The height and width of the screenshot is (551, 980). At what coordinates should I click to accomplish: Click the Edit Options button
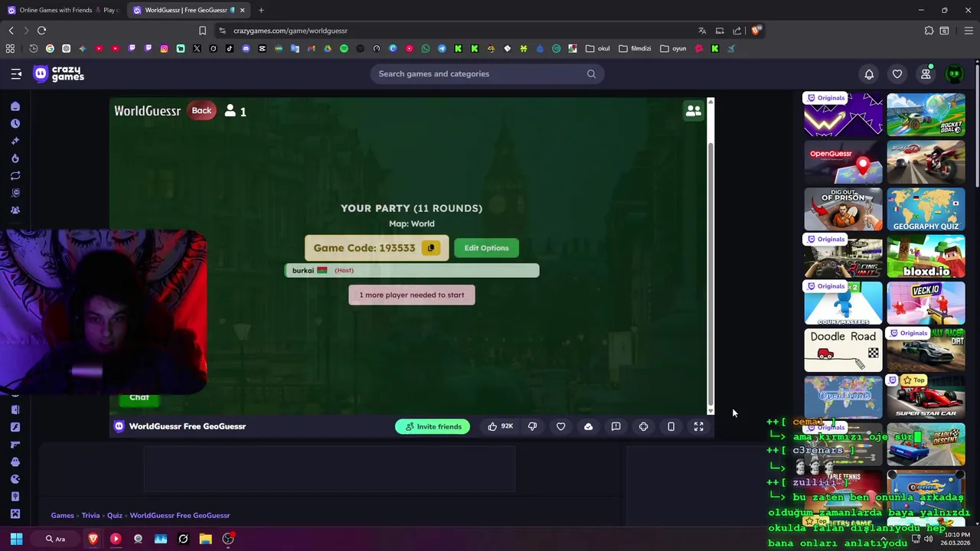click(x=486, y=248)
